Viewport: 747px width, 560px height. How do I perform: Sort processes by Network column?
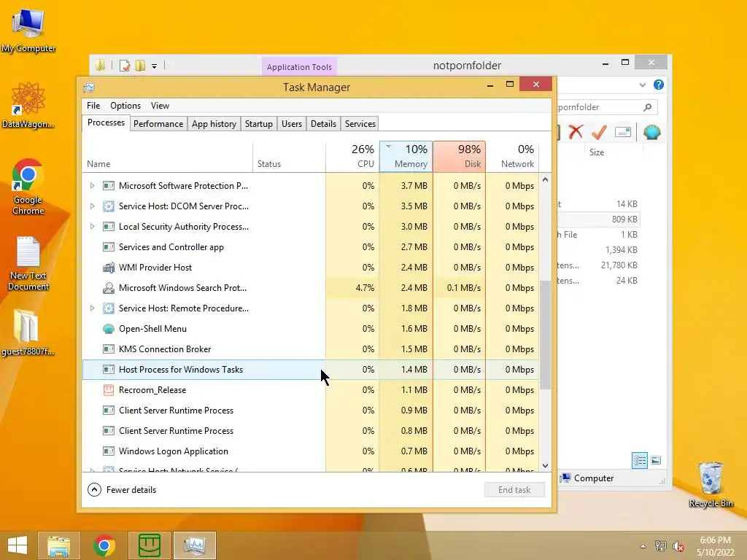click(x=513, y=156)
